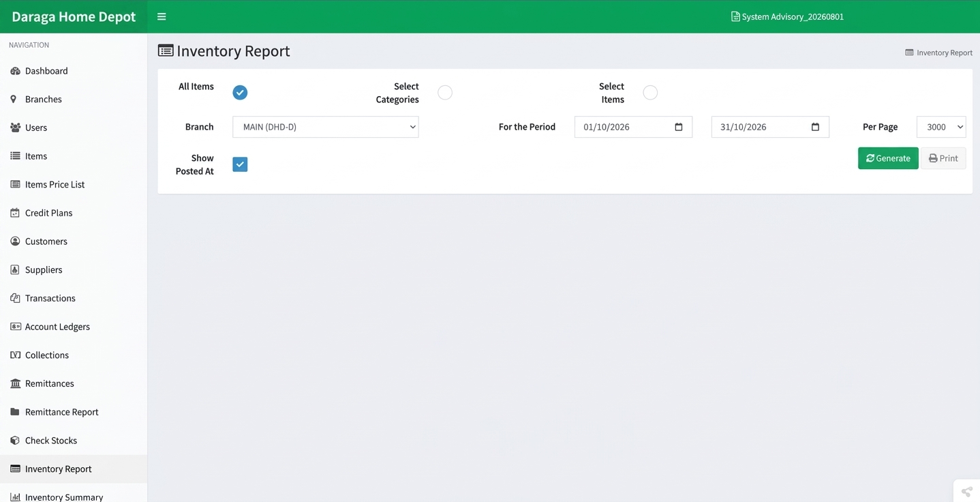Open the Account Ledgers menu item
980x502 pixels.
[74, 327]
